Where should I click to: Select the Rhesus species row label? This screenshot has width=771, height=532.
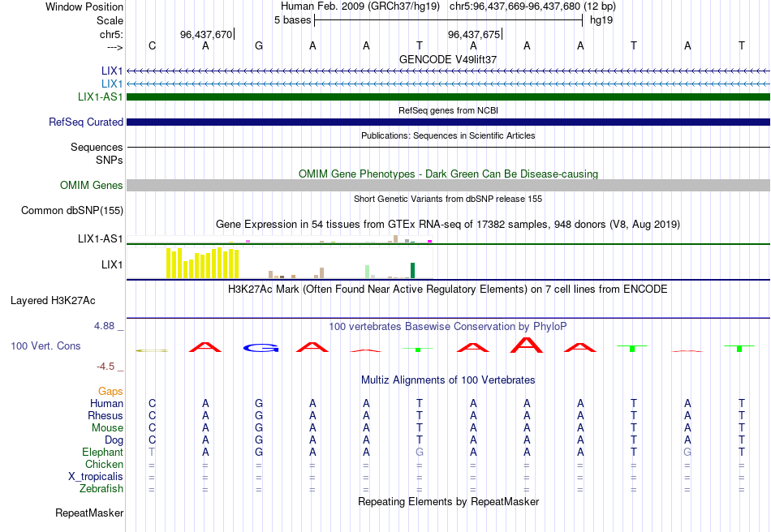point(106,415)
